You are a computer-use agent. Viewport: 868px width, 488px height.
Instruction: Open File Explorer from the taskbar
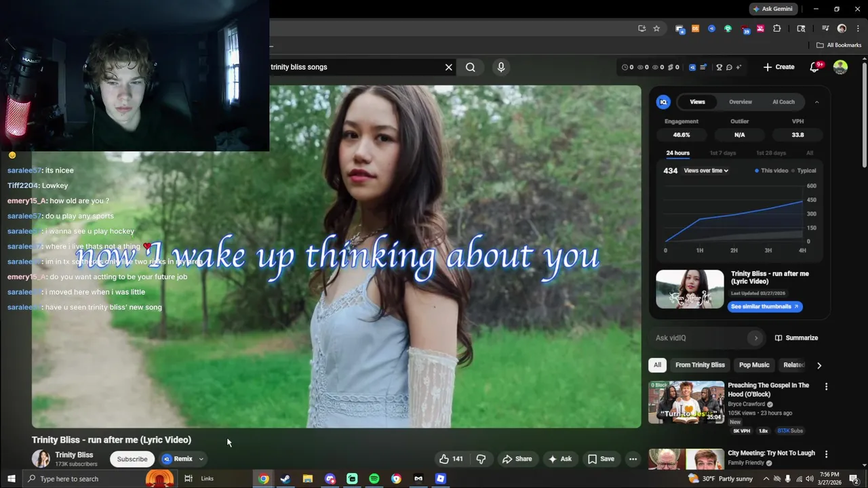(x=308, y=479)
